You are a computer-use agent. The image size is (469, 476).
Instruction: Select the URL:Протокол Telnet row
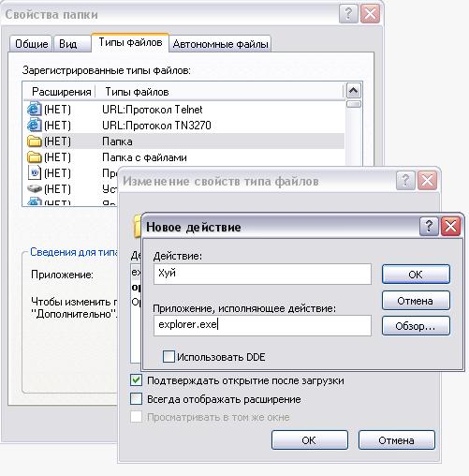click(x=184, y=110)
